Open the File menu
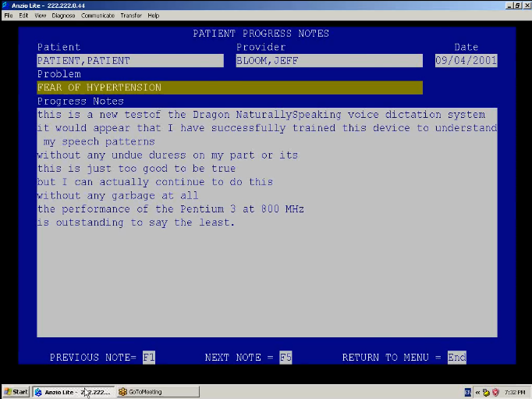This screenshot has height=399, width=532. [x=9, y=16]
